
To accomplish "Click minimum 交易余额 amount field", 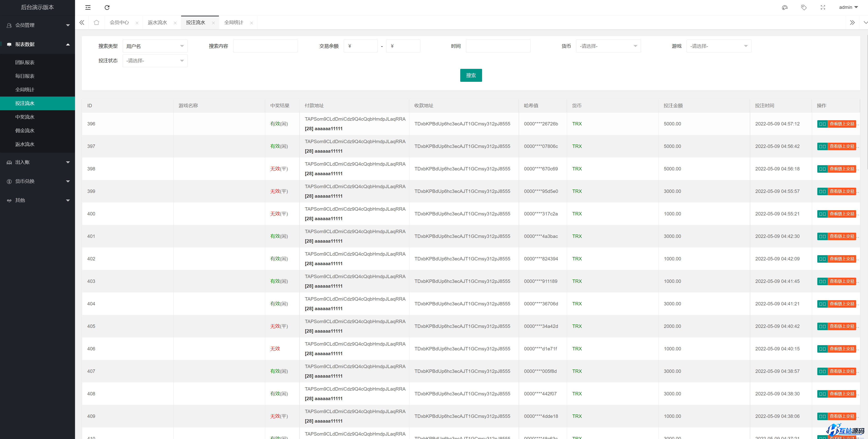I will (360, 46).
